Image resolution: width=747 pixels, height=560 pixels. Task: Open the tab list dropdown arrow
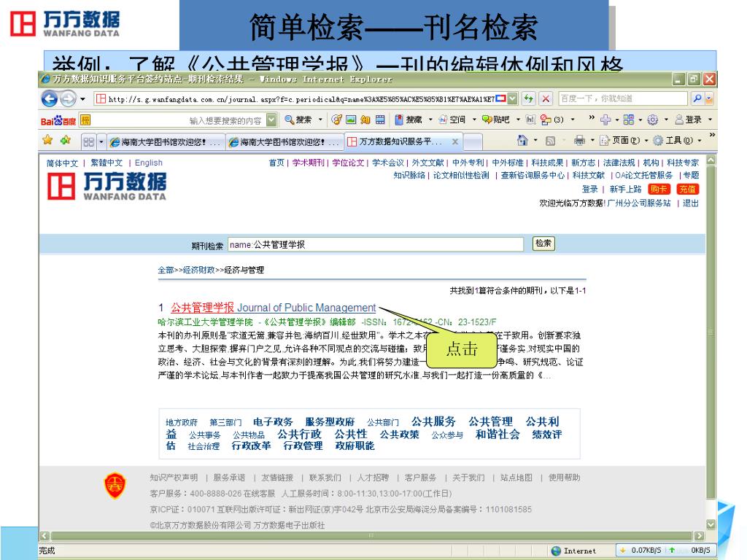(101, 142)
